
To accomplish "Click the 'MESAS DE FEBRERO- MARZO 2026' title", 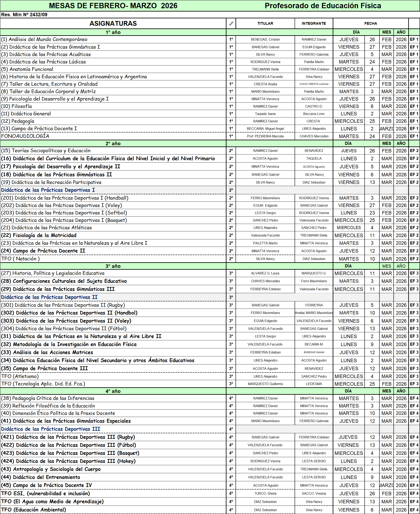I will (113, 6).
